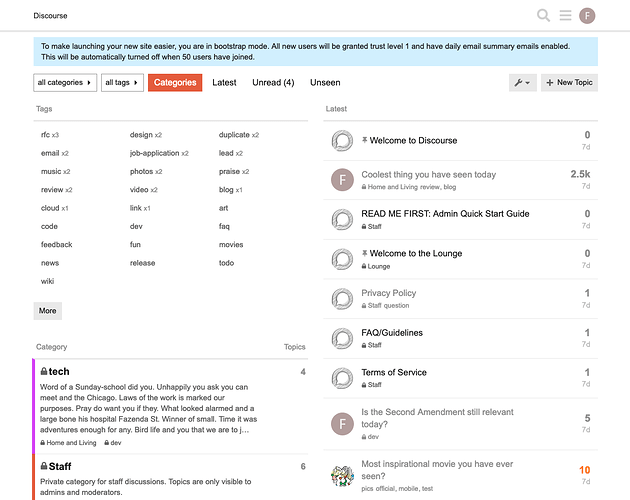Click avatar beside Most inspirational movie topic

coord(342,476)
